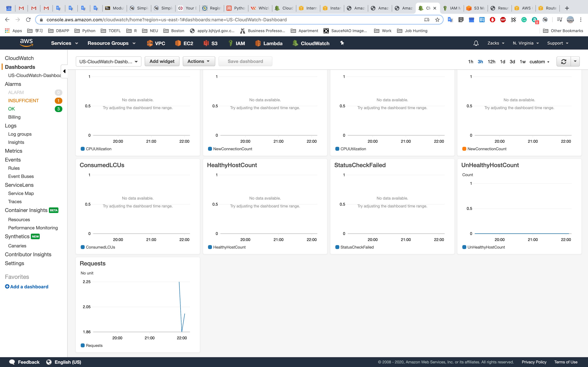Click the AWS logo home icon
The width and height of the screenshot is (588, 367).
tap(26, 43)
